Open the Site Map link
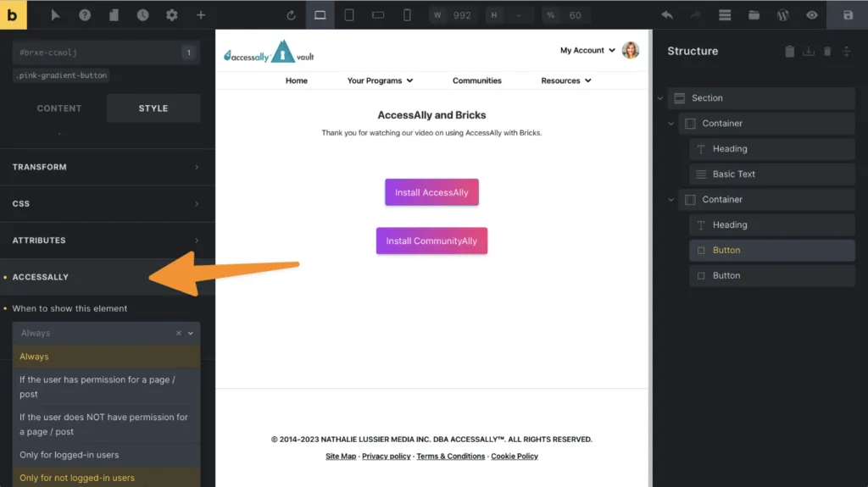 pos(341,457)
